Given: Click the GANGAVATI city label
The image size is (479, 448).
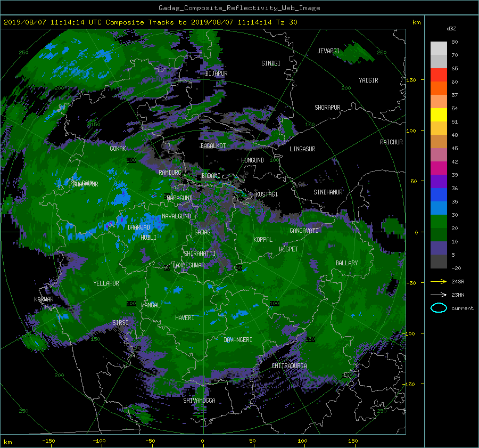Looking at the screenshot, I should pyautogui.click(x=304, y=231).
